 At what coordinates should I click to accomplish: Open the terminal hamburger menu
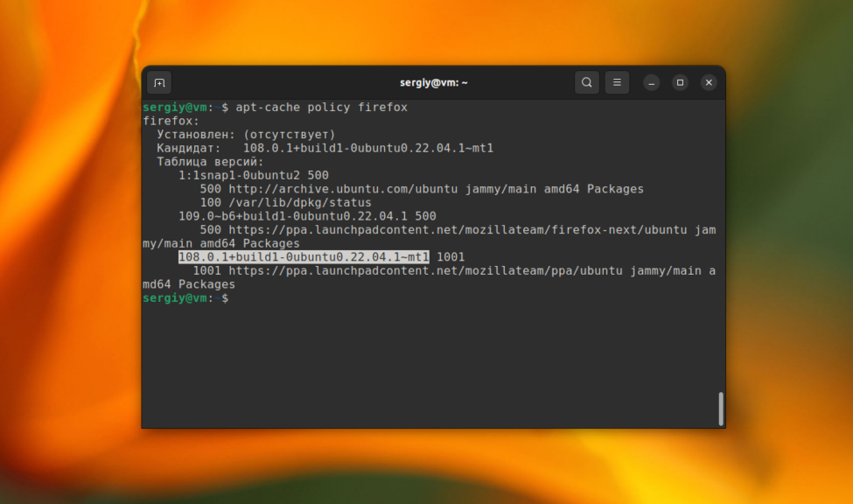tap(617, 82)
